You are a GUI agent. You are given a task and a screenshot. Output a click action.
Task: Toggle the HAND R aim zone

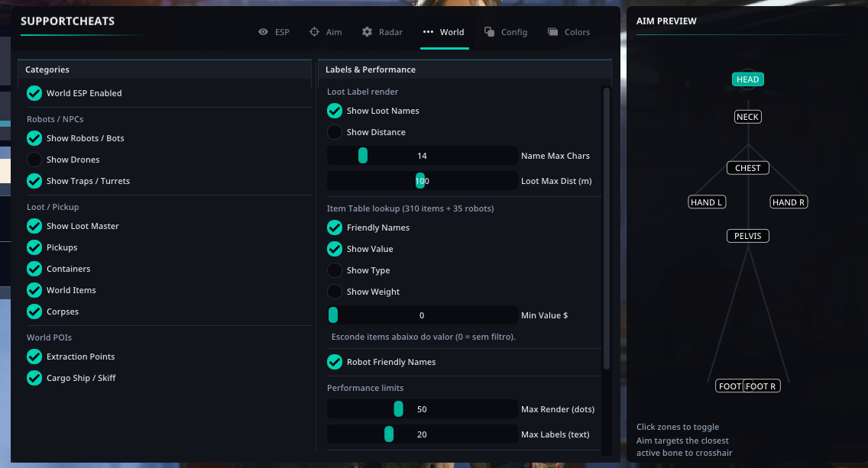(x=789, y=202)
